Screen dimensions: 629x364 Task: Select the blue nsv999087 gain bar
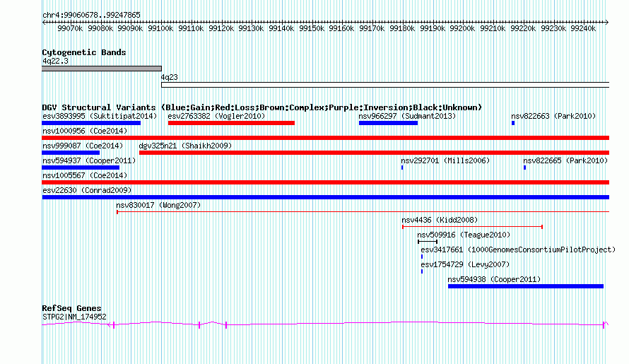pyautogui.click(x=71, y=153)
